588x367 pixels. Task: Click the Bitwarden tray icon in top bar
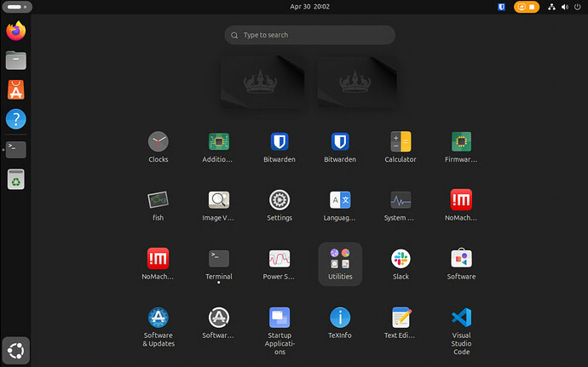coord(501,7)
